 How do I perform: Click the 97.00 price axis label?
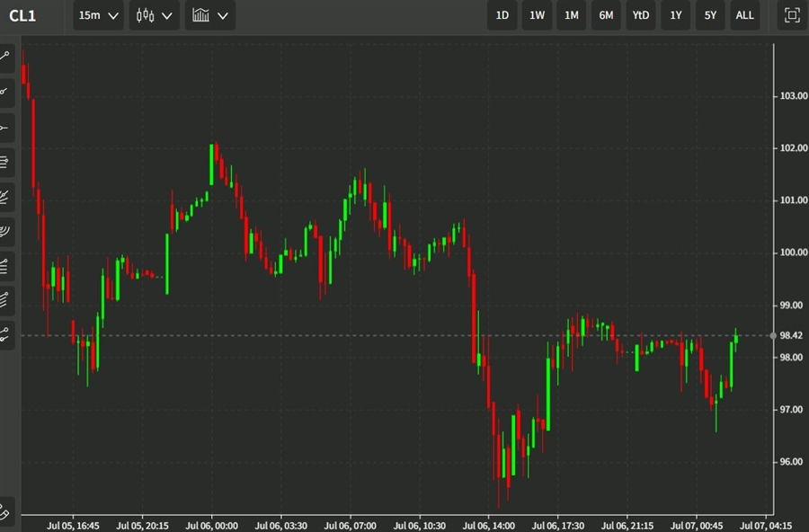click(791, 410)
